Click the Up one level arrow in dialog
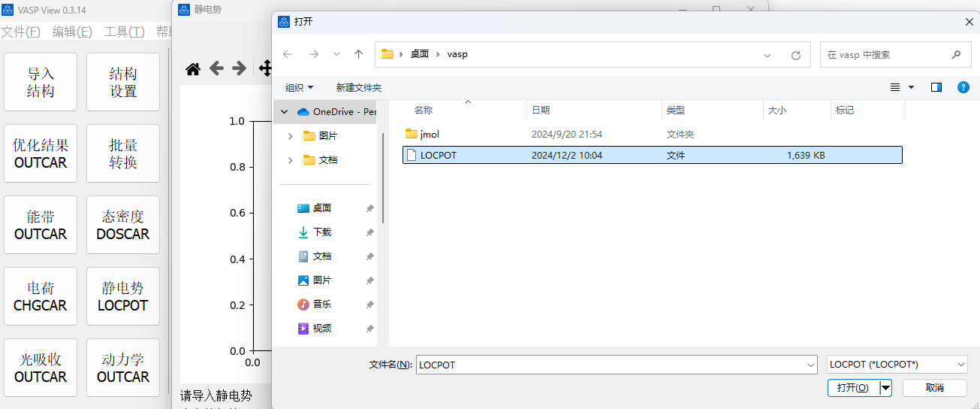980x409 pixels. point(359,54)
